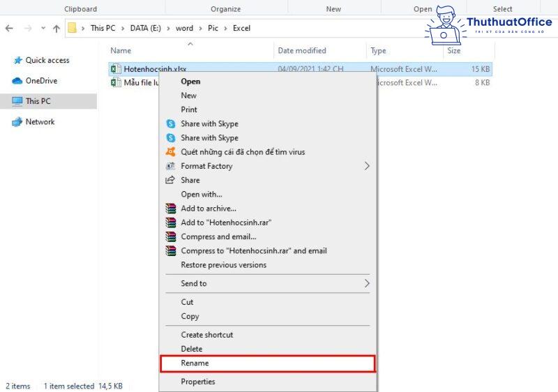
Task: Select the word breadcrumb segment
Action: click(184, 28)
